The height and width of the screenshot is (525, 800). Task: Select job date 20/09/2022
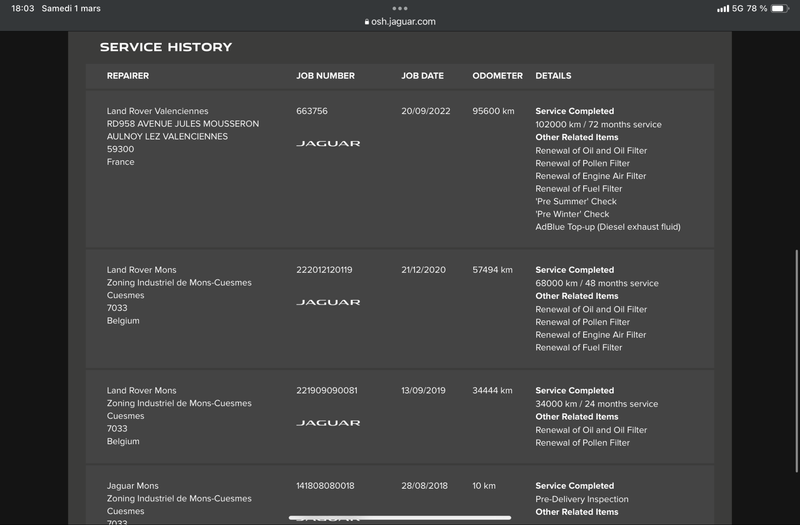(x=426, y=111)
